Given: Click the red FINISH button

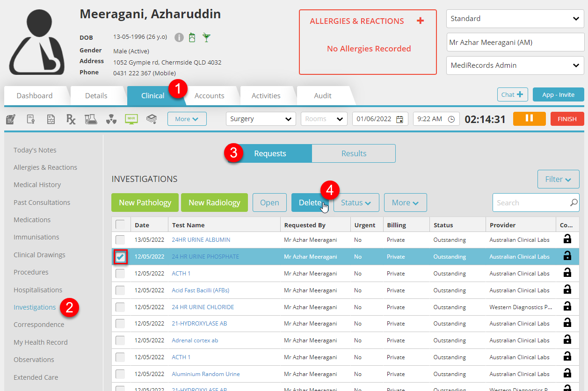Looking at the screenshot, I should [567, 119].
